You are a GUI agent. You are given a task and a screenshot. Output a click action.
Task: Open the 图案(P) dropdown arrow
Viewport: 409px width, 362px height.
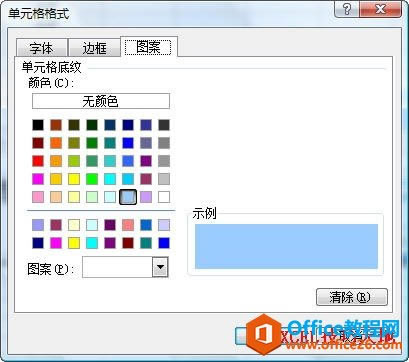coord(160,267)
